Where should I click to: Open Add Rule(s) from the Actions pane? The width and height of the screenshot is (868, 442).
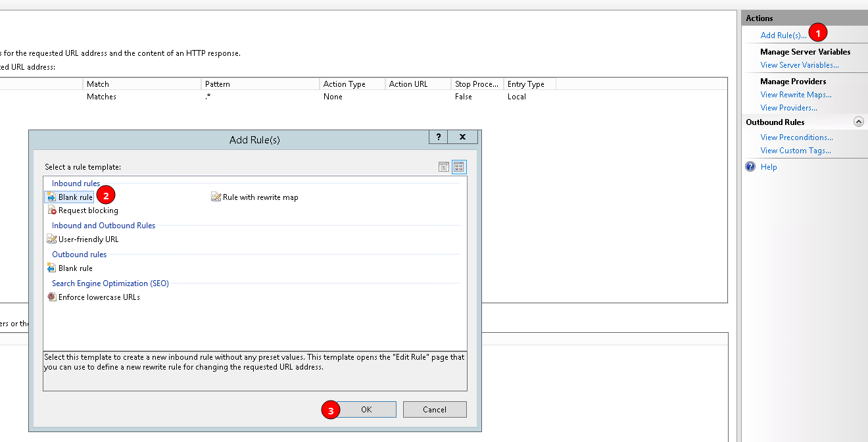click(784, 35)
